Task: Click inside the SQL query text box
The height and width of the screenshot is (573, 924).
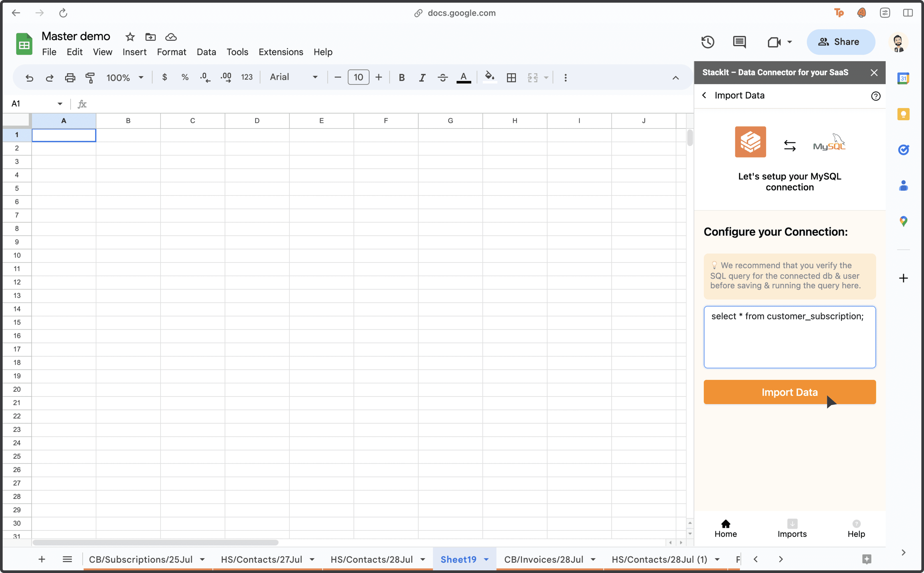Action: [x=790, y=337]
